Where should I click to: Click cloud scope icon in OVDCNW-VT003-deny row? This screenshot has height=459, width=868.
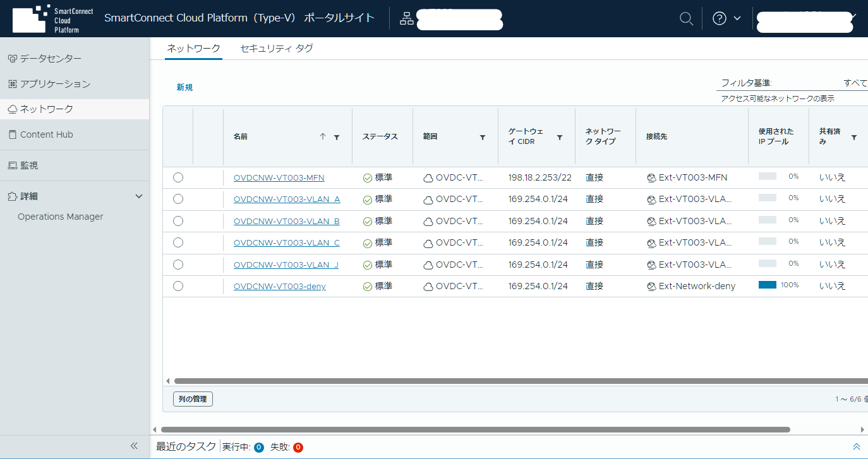point(428,287)
